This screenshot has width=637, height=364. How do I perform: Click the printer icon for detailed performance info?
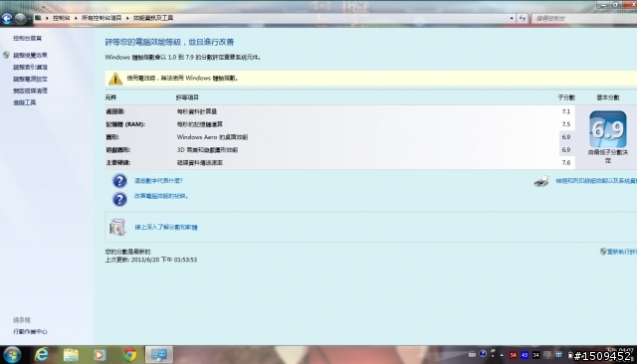click(541, 181)
